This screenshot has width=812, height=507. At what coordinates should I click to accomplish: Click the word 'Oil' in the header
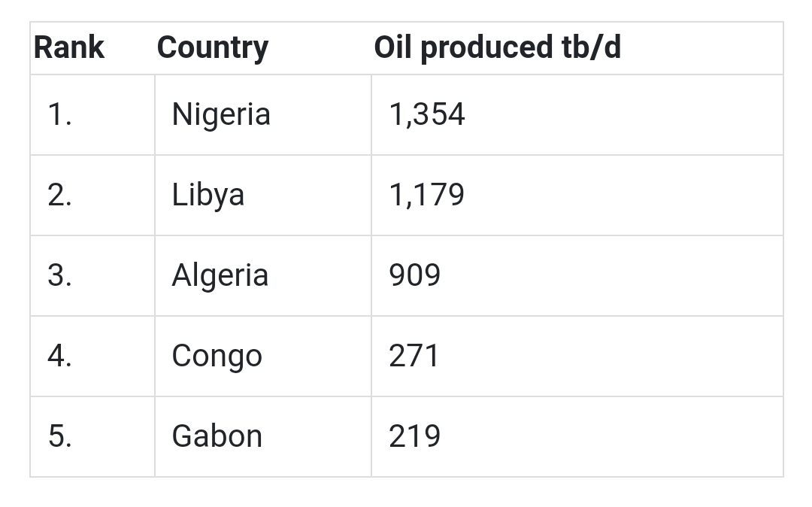[x=392, y=47]
